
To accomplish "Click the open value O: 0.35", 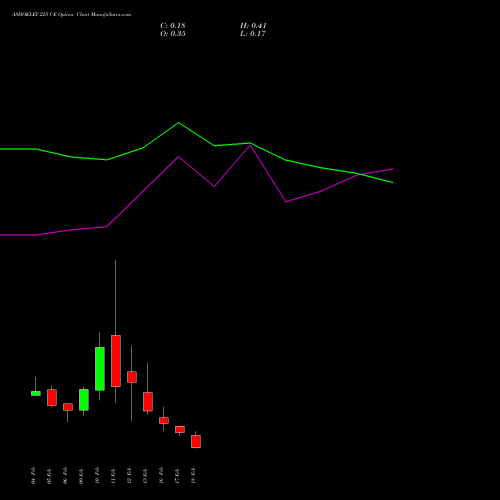I will (x=173, y=34).
